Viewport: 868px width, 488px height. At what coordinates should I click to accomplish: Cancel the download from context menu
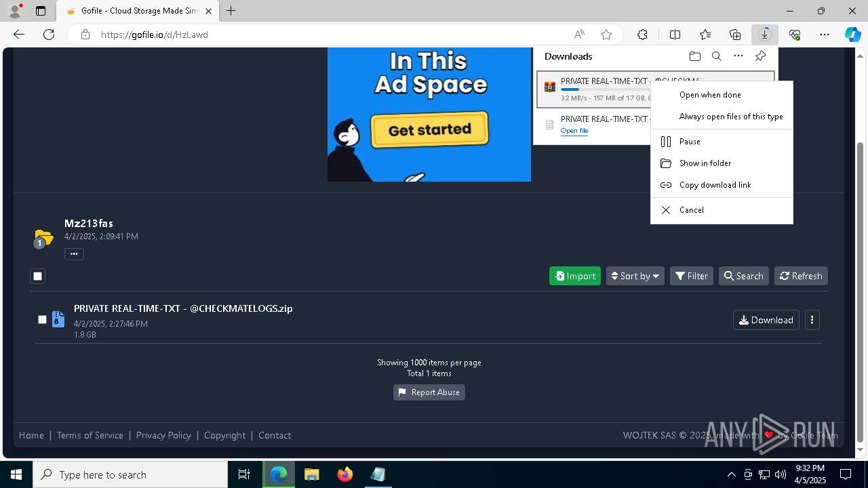click(x=722, y=210)
